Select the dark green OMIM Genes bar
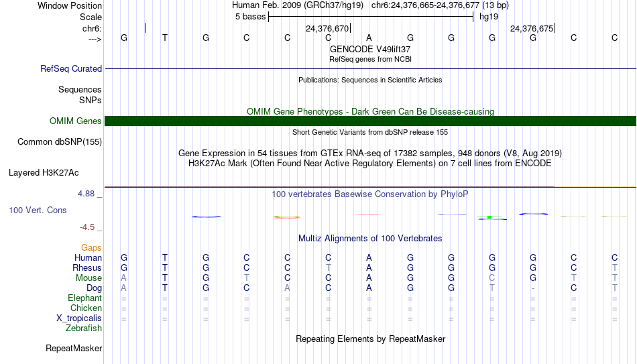This screenshot has width=637, height=364. (x=370, y=121)
